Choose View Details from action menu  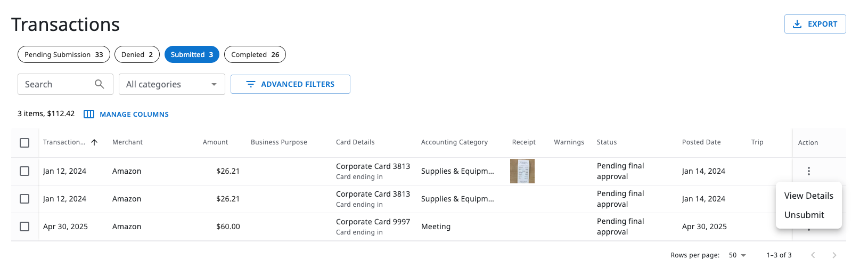[x=808, y=196]
